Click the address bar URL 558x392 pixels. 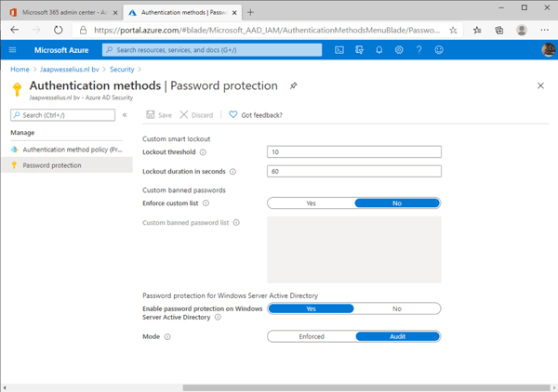tap(267, 31)
